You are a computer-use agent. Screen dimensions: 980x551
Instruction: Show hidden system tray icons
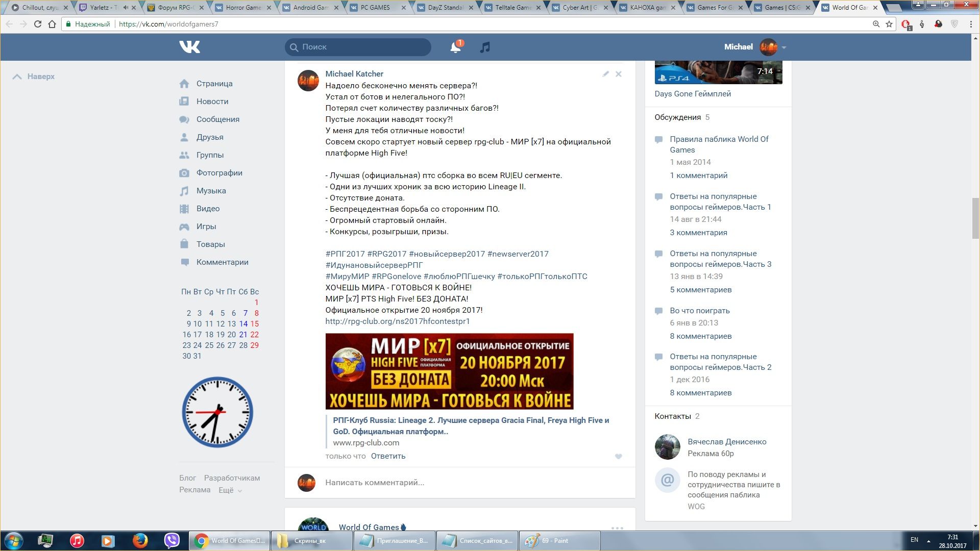tap(928, 541)
